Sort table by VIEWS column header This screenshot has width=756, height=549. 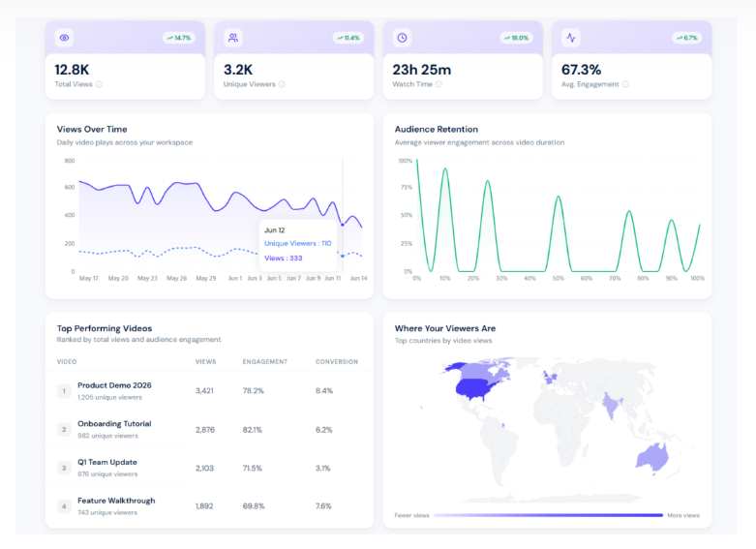pyautogui.click(x=206, y=362)
